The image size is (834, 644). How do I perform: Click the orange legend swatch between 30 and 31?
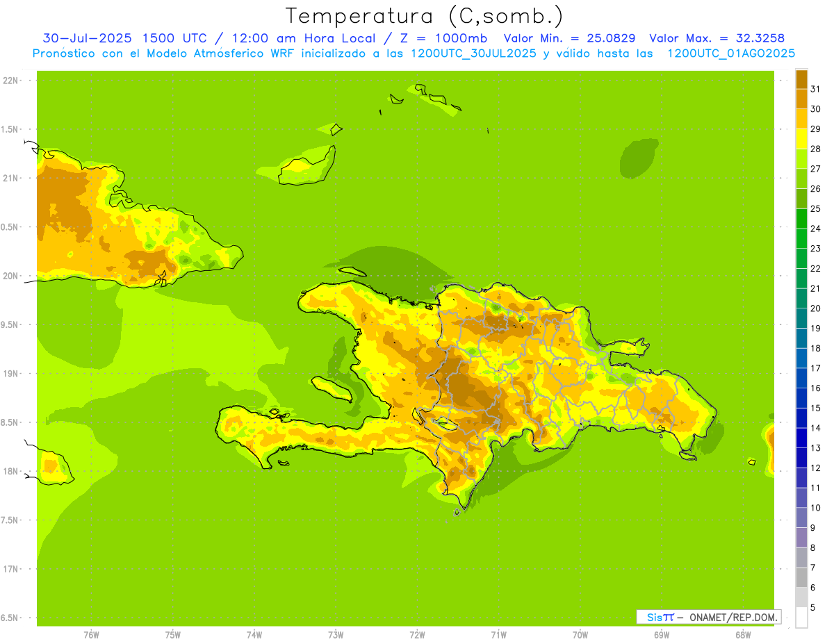point(801,99)
